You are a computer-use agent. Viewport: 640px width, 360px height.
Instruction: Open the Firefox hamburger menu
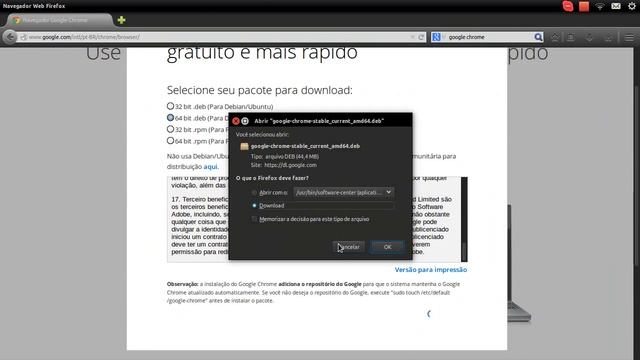(629, 38)
